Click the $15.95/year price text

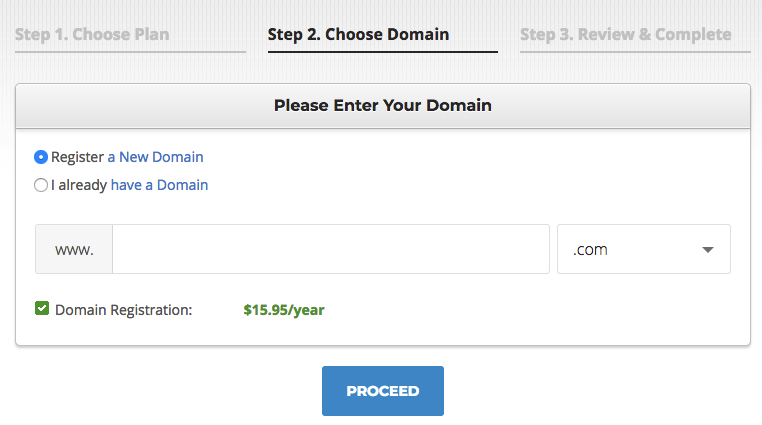click(x=284, y=310)
